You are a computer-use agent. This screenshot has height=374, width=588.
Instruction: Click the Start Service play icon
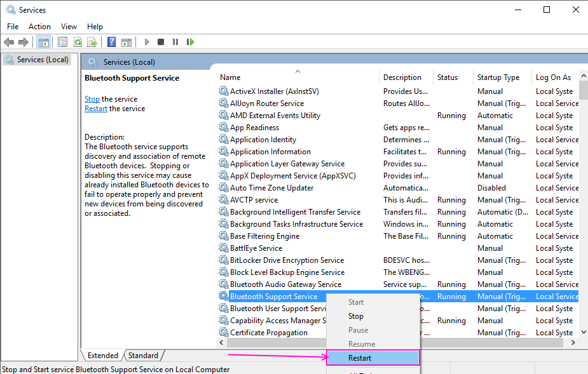point(147,42)
